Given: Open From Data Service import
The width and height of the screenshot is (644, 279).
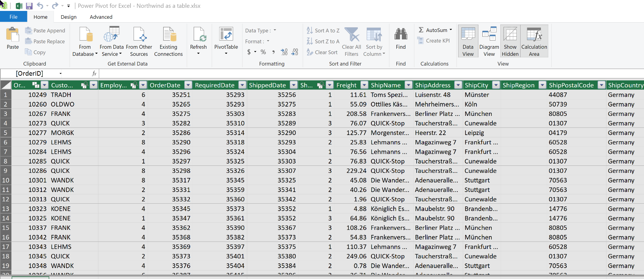Looking at the screenshot, I should pos(112,41).
